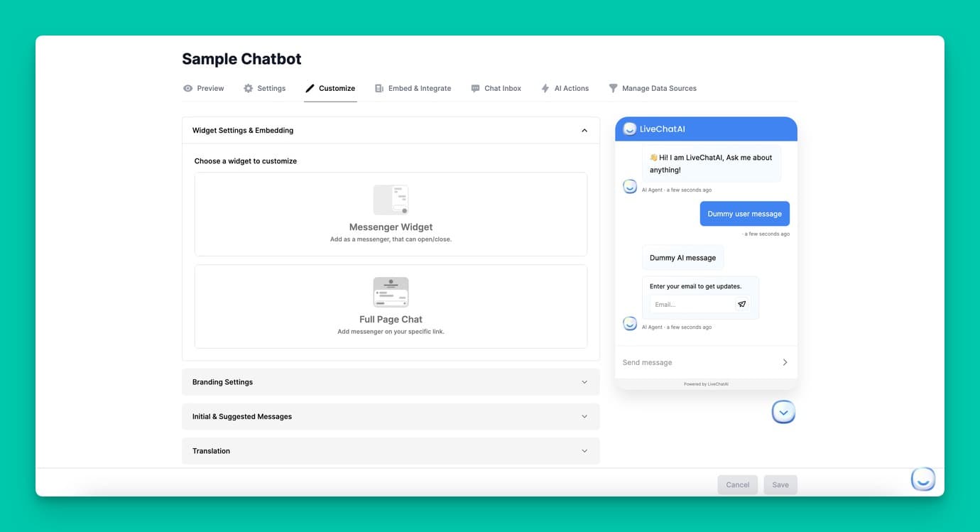The image size is (980, 532).
Task: Click the Embed & Integrate tab icon
Action: pyautogui.click(x=379, y=88)
